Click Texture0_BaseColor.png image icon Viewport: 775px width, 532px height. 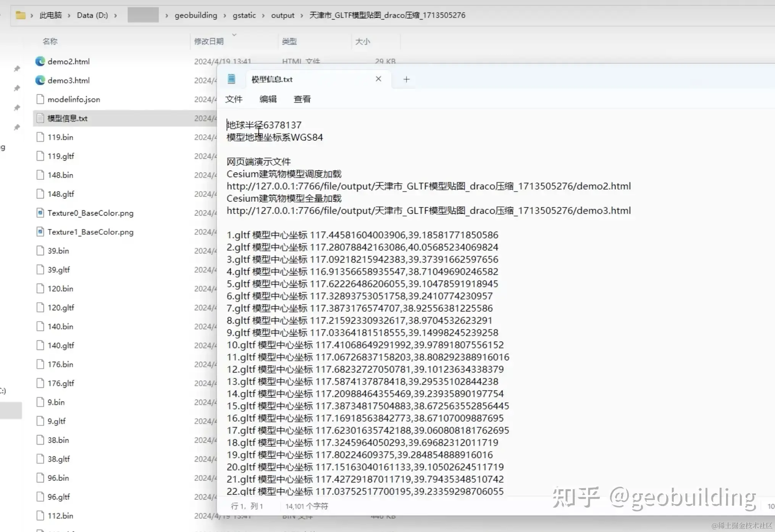[40, 213]
